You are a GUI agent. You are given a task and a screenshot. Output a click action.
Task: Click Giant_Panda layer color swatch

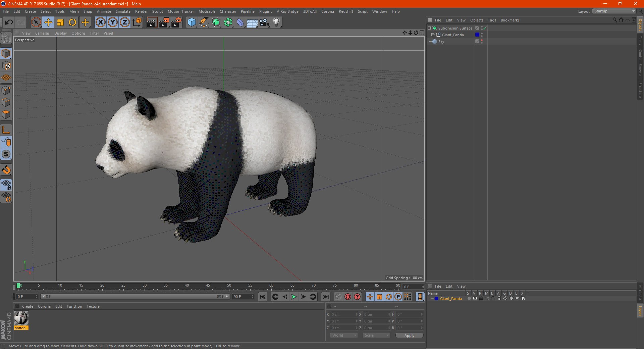click(436, 298)
